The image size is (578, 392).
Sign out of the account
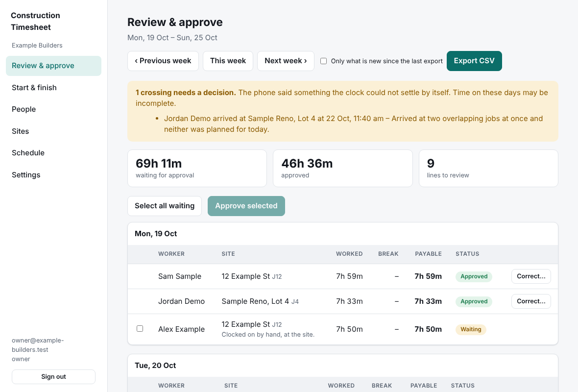53,376
